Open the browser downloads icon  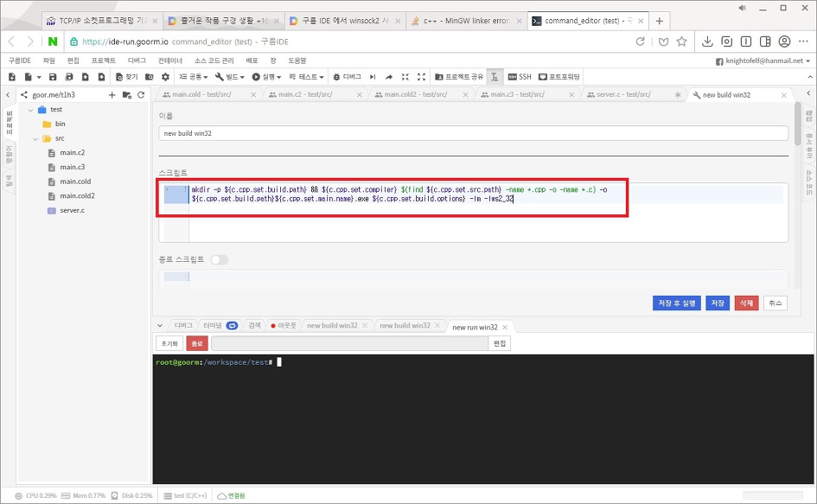coord(707,41)
